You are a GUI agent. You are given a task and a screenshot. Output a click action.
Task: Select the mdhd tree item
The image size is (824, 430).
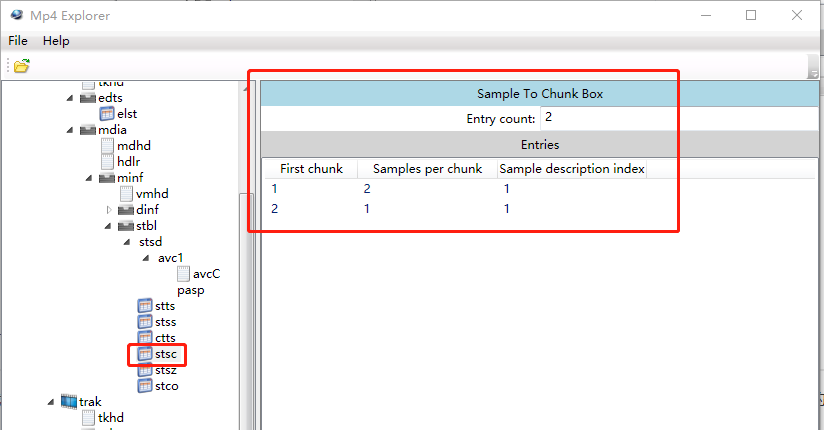(133, 146)
